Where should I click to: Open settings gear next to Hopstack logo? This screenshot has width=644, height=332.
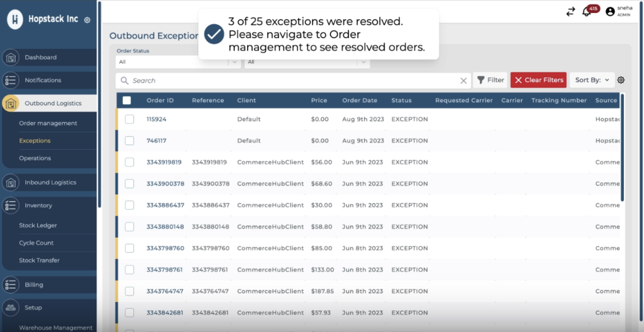(x=87, y=20)
